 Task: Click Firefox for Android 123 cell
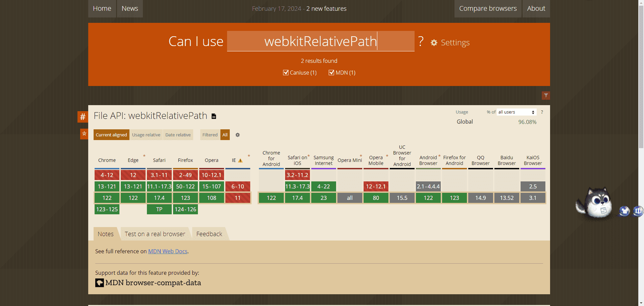click(454, 198)
